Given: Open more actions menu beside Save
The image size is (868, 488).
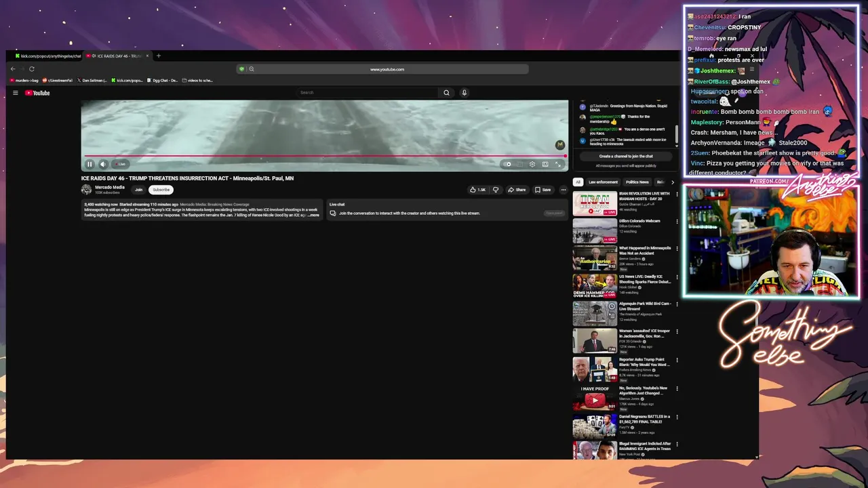Looking at the screenshot, I should tap(563, 190).
